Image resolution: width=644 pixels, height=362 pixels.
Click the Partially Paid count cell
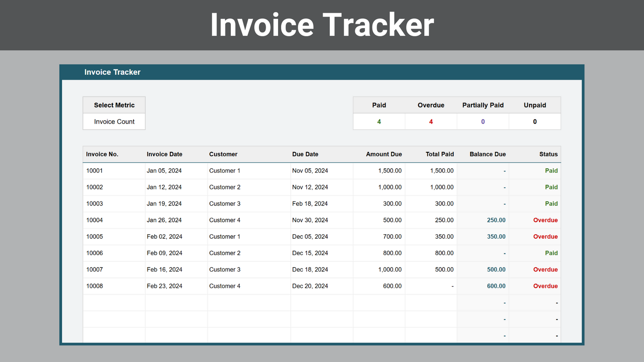tap(483, 122)
